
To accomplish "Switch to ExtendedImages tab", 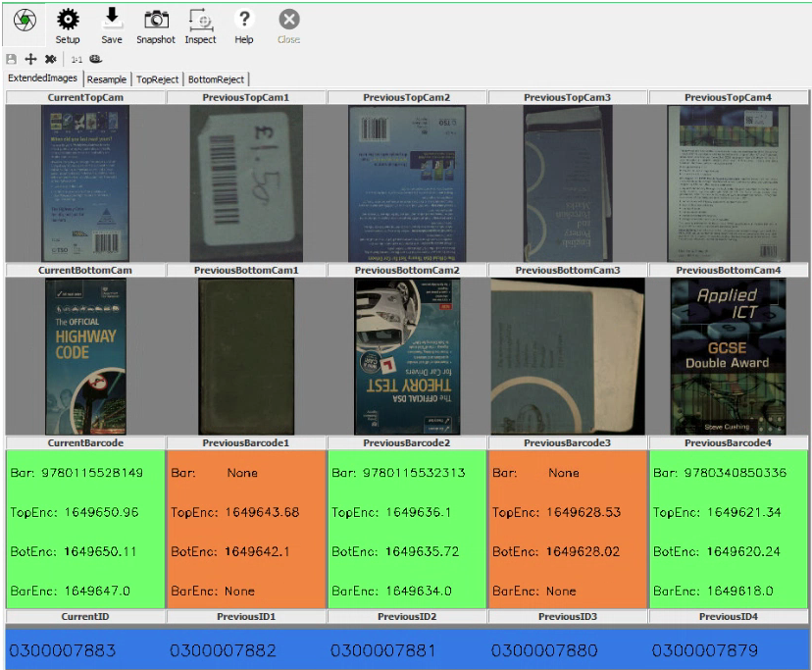I will (x=42, y=78).
